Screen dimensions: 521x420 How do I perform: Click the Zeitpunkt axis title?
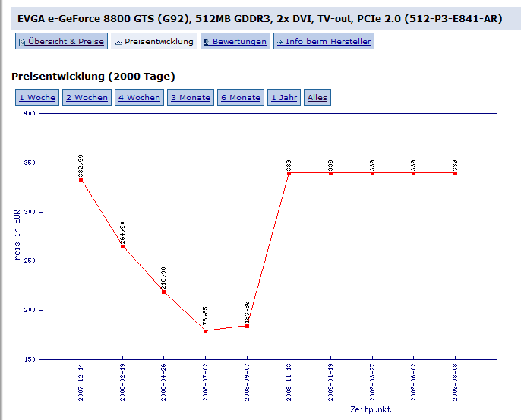371,409
